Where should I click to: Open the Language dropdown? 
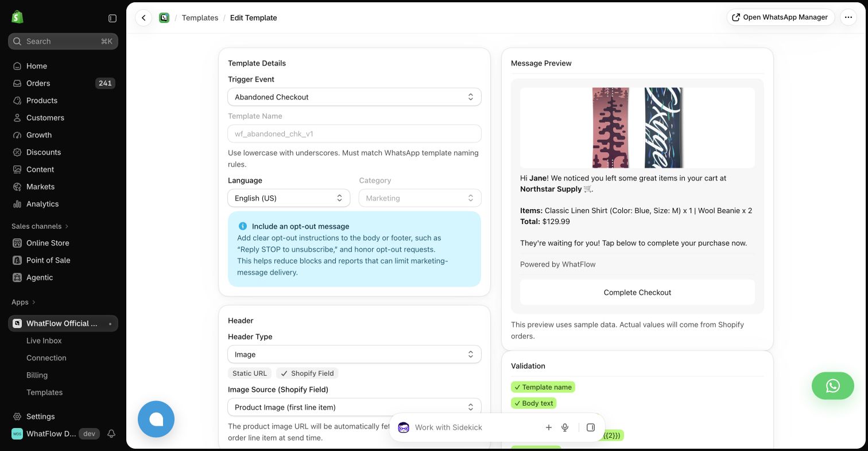(289, 198)
